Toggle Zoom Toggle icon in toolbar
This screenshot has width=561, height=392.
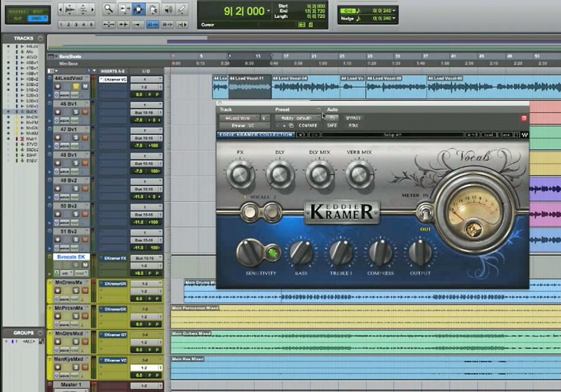[x=108, y=25]
